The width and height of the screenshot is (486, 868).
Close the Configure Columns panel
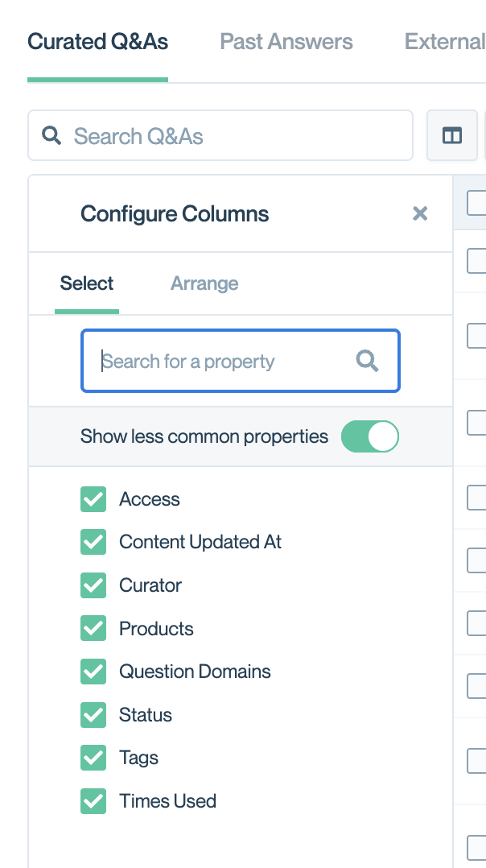419,213
